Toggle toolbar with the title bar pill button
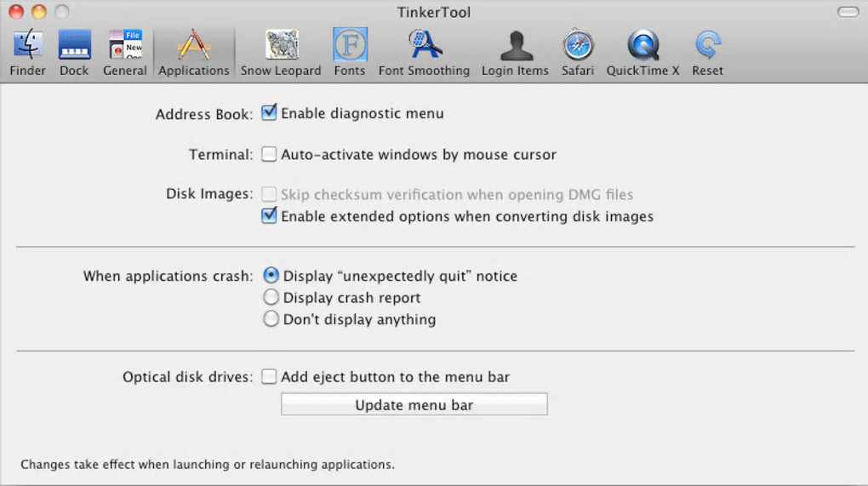 tap(848, 12)
